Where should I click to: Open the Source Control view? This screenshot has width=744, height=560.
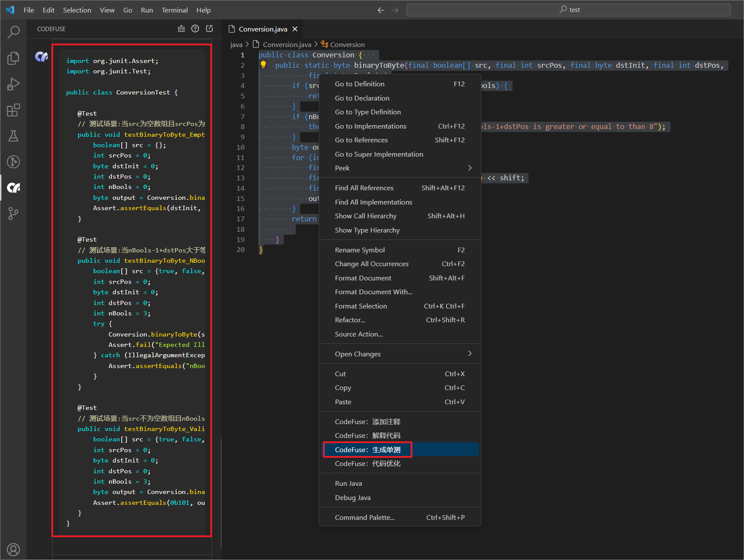point(13,214)
